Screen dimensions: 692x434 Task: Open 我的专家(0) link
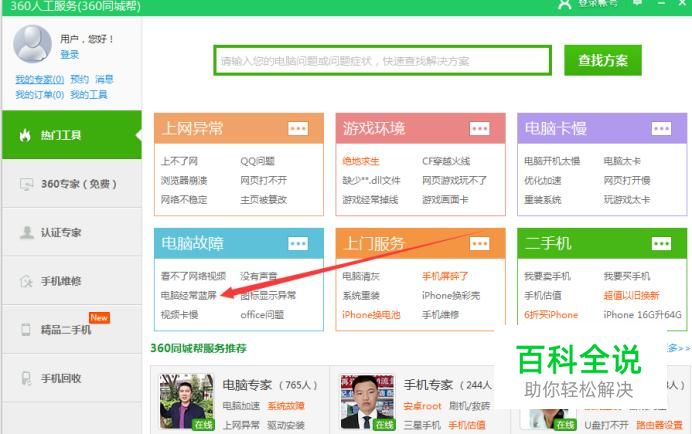pyautogui.click(x=40, y=79)
